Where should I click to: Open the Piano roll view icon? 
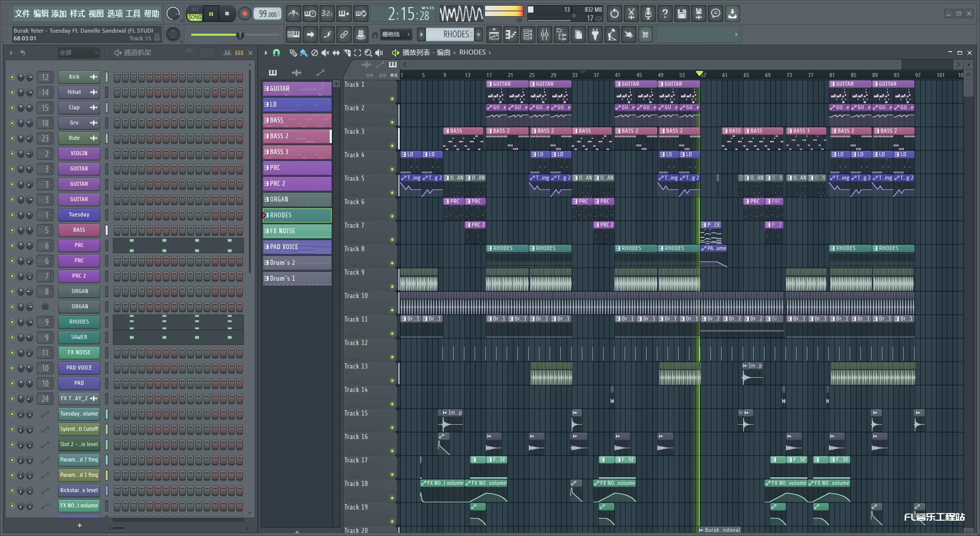[x=511, y=35]
